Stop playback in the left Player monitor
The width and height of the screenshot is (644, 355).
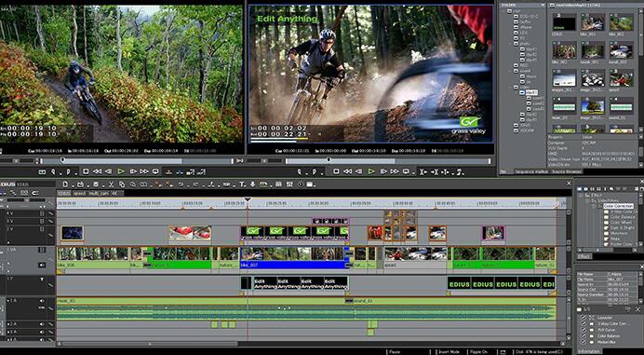point(86,171)
